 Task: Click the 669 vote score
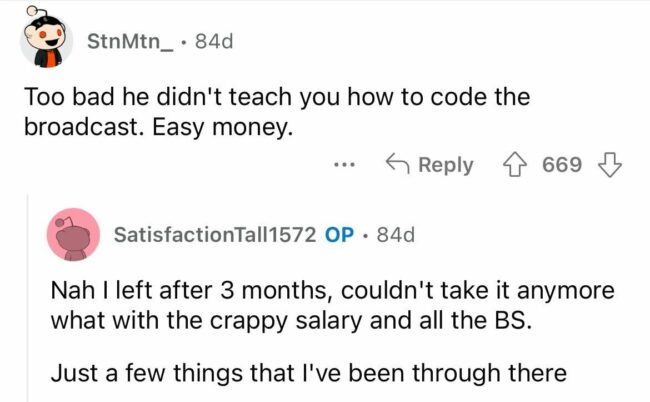(562, 164)
